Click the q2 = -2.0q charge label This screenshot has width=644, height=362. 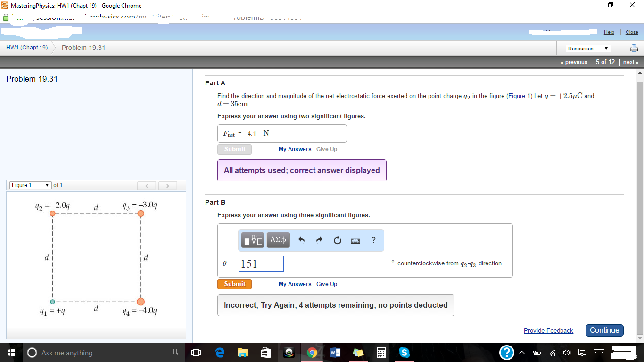coord(53,206)
